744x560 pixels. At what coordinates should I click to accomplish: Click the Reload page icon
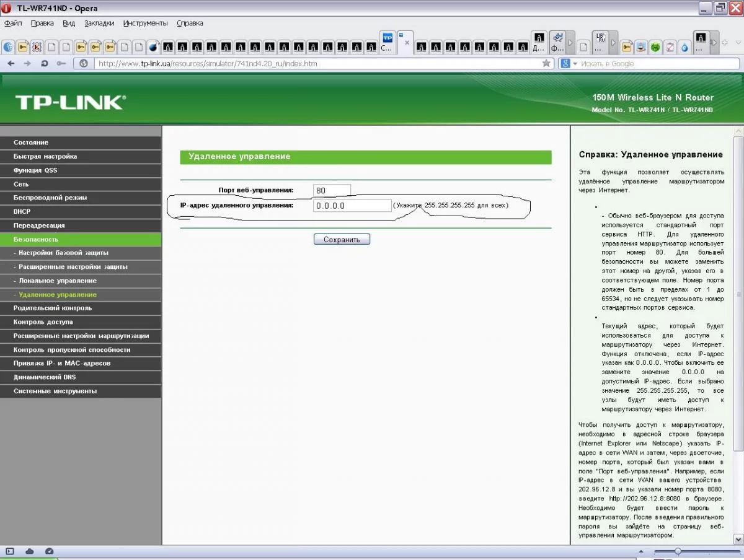click(44, 63)
